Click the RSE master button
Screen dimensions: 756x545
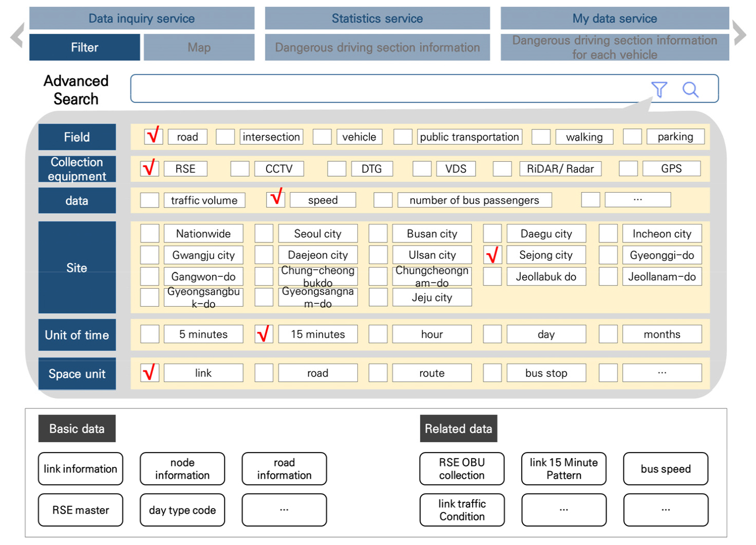pyautogui.click(x=81, y=510)
